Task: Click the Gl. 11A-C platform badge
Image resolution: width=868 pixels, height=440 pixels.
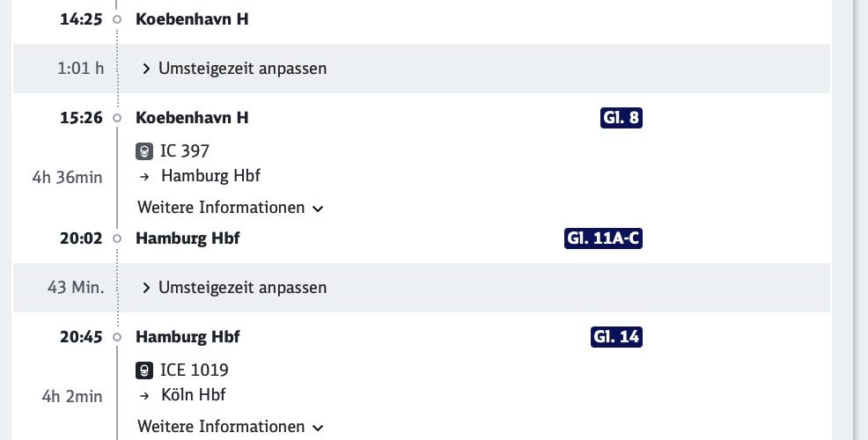Action: [603, 238]
